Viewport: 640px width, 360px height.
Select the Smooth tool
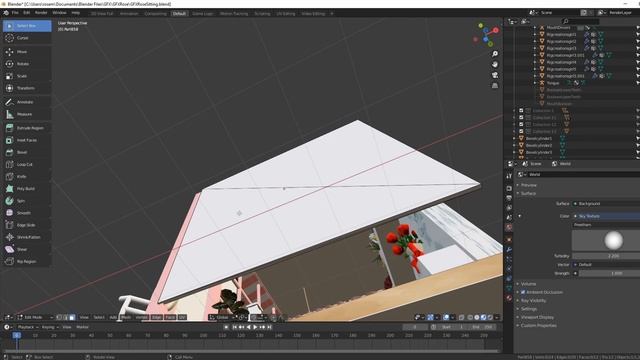[27, 213]
